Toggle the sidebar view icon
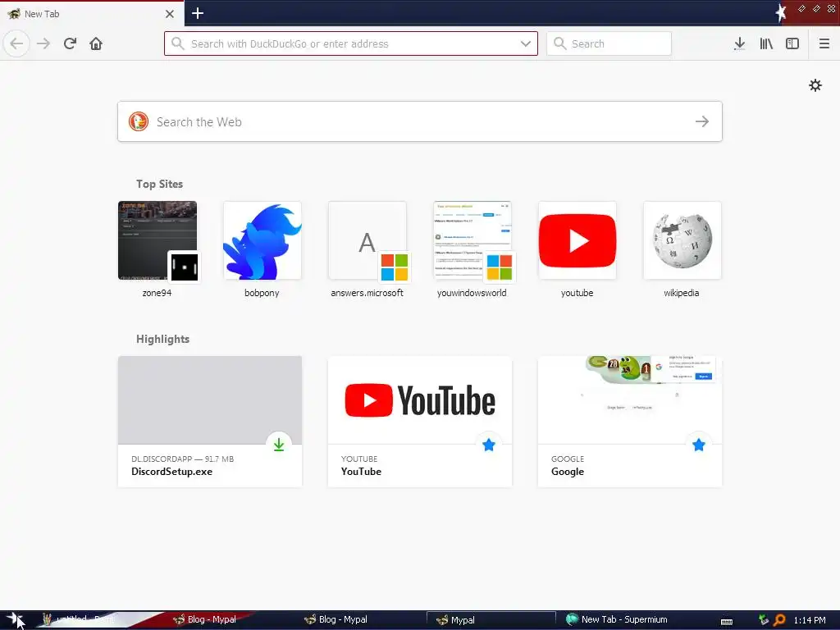This screenshot has width=840, height=630. pyautogui.click(x=792, y=43)
